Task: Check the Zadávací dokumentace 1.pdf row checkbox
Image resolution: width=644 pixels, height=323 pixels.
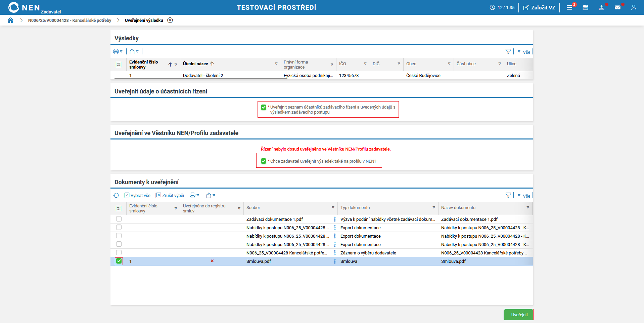Action: pos(119,219)
